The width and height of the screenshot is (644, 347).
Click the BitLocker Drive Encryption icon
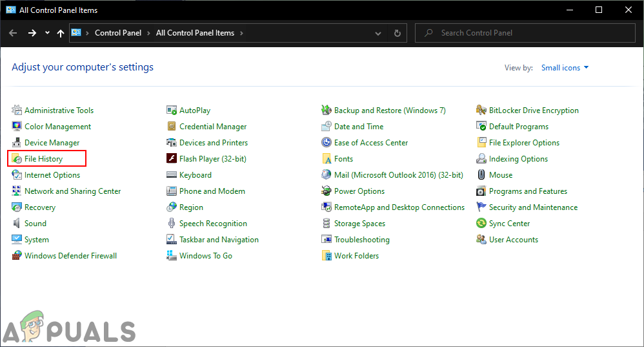pos(481,110)
